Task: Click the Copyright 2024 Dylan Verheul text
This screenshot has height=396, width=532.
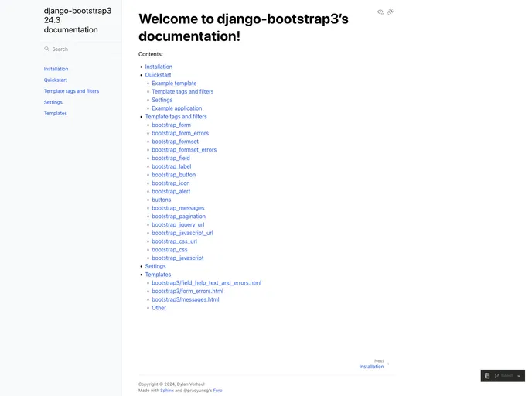Action: [x=172, y=384]
